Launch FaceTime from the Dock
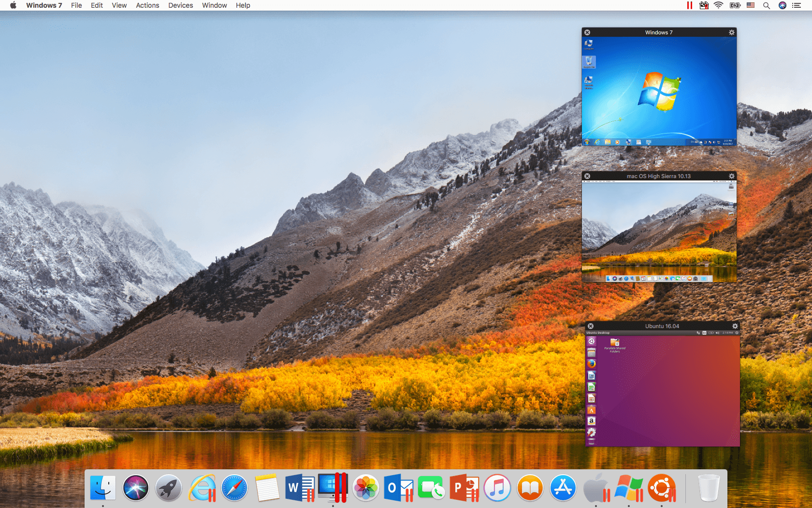The height and width of the screenshot is (508, 812). click(x=432, y=488)
